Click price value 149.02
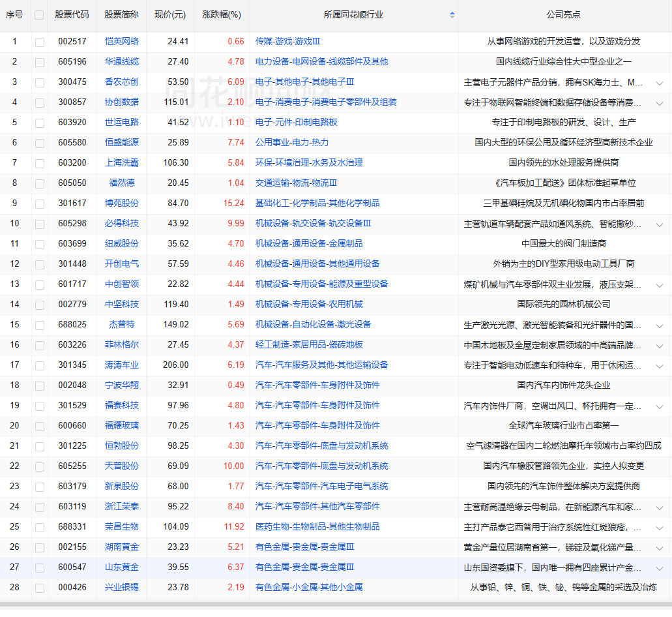 (176, 325)
